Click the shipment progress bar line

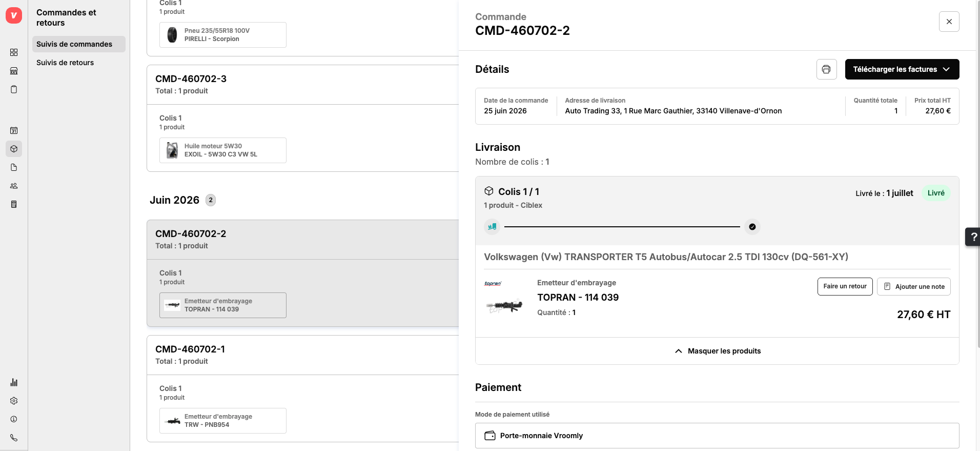tap(622, 227)
